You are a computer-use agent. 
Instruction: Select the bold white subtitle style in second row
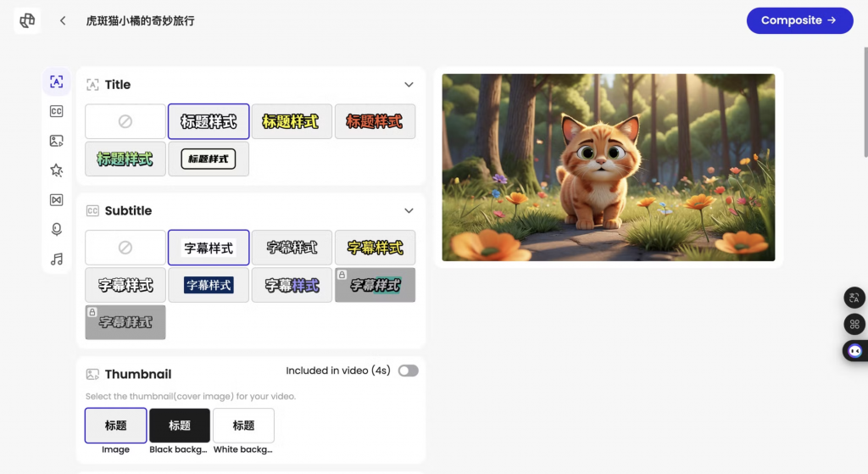tap(125, 285)
